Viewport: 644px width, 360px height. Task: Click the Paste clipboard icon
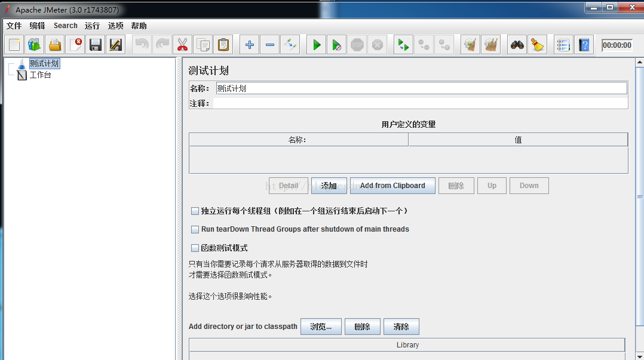223,45
